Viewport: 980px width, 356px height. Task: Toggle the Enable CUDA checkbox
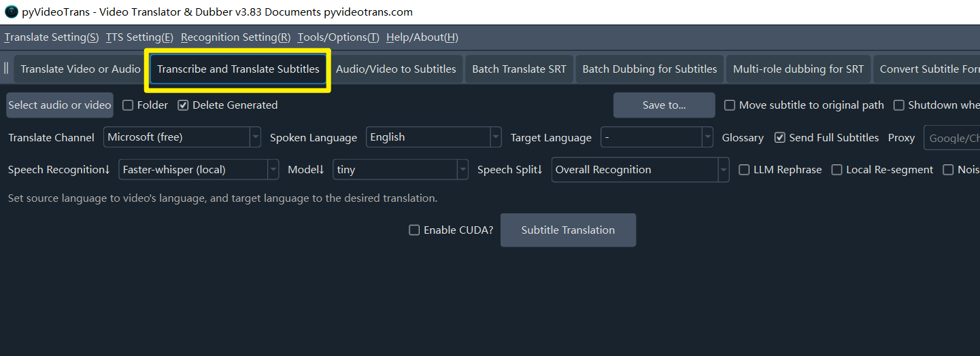(414, 230)
